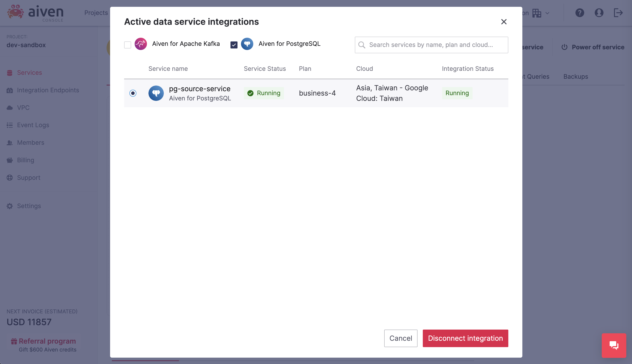
Task: Click the Services database icon
Action: [9, 73]
